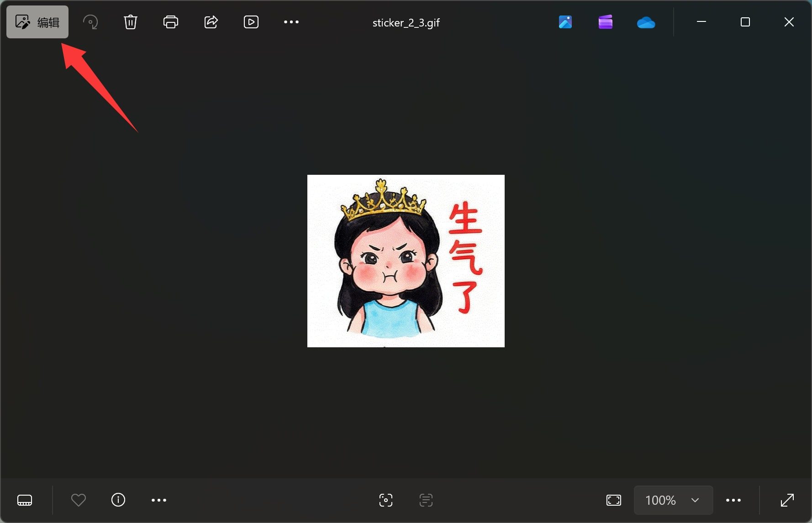
Task: Print the image using the printer icon
Action: 171,22
